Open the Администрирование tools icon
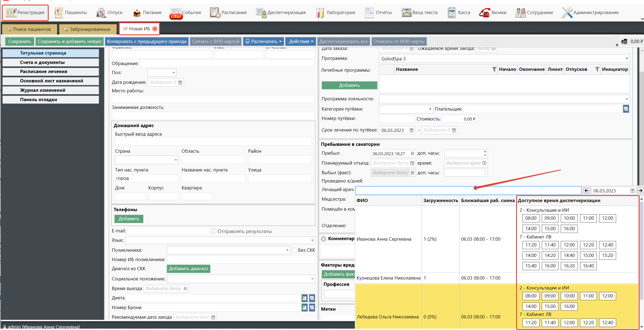The height and width of the screenshot is (330, 644). [567, 13]
